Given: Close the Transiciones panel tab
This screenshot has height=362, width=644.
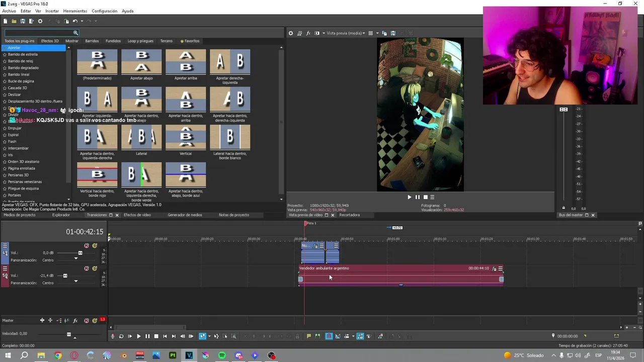Looking at the screenshot, I should pyautogui.click(x=117, y=215).
